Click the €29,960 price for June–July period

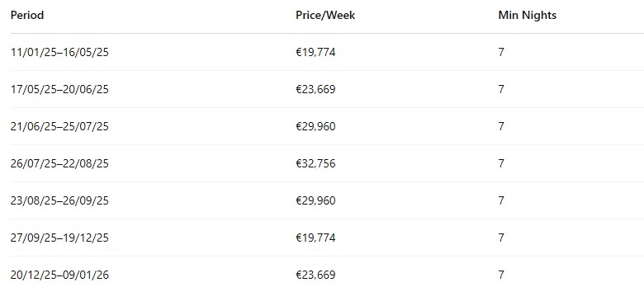coord(315,126)
